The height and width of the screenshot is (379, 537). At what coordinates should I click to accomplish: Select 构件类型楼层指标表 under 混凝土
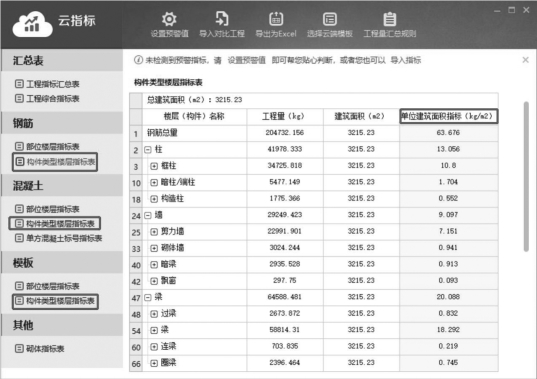pyautogui.click(x=55, y=224)
